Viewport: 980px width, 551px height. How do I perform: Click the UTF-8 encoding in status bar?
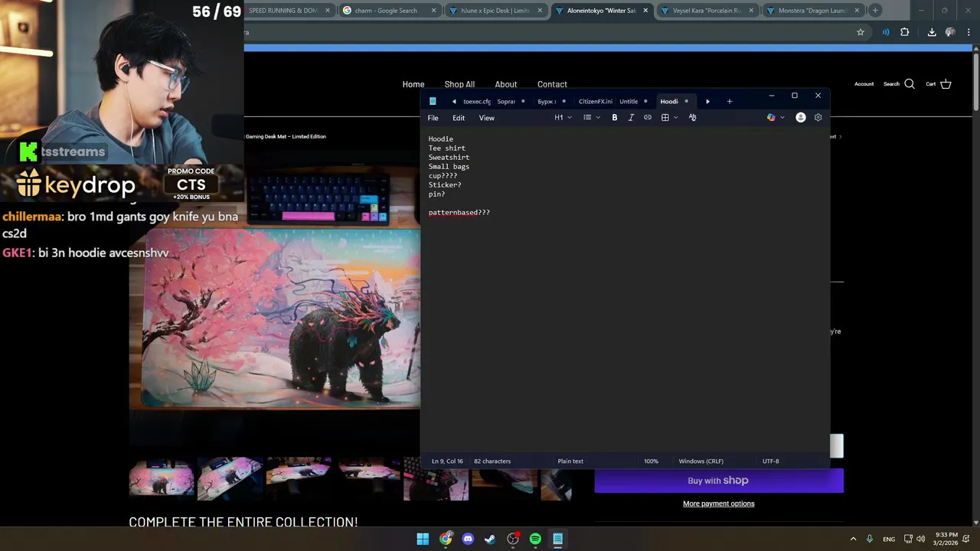click(770, 461)
